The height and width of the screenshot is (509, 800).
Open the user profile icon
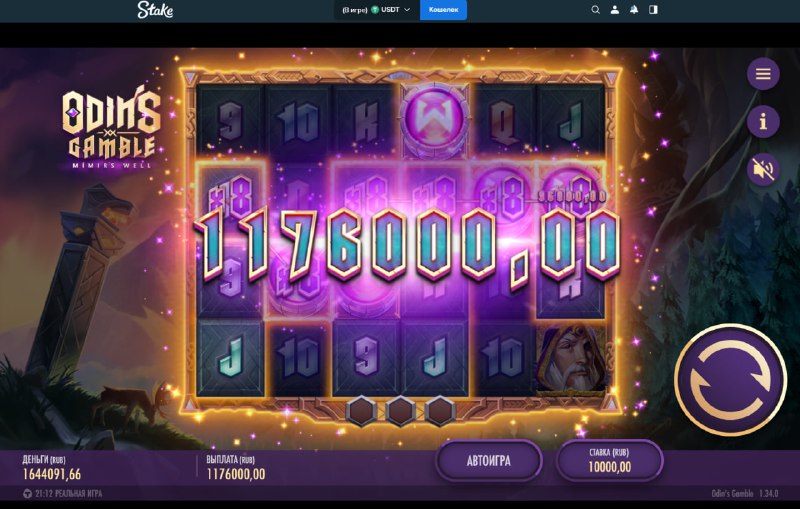pyautogui.click(x=615, y=10)
